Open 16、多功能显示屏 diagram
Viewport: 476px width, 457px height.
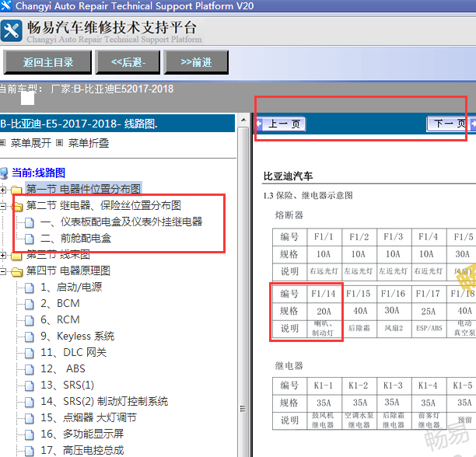[x=82, y=434]
